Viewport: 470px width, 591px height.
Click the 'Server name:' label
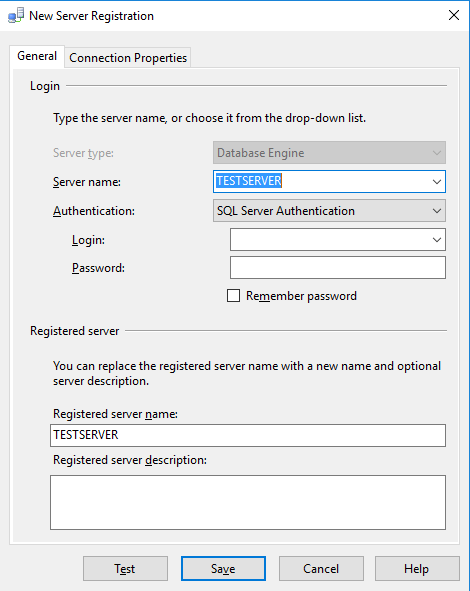tap(87, 182)
